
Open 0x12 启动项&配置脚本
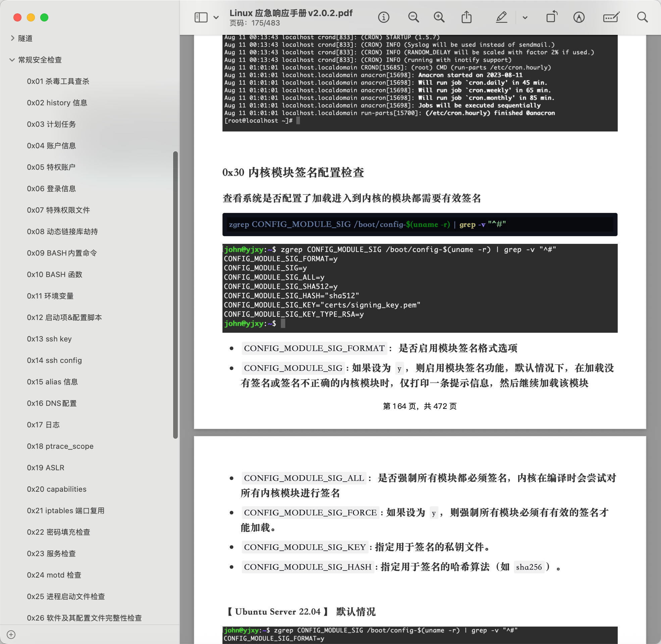coord(65,318)
